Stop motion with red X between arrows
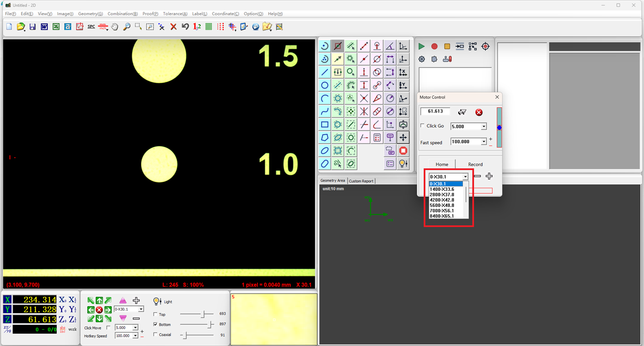This screenshot has width=644, height=346. 99,310
